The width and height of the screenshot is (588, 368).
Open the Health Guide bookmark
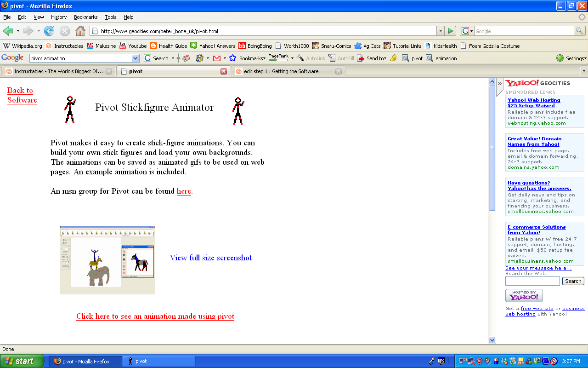coord(169,46)
